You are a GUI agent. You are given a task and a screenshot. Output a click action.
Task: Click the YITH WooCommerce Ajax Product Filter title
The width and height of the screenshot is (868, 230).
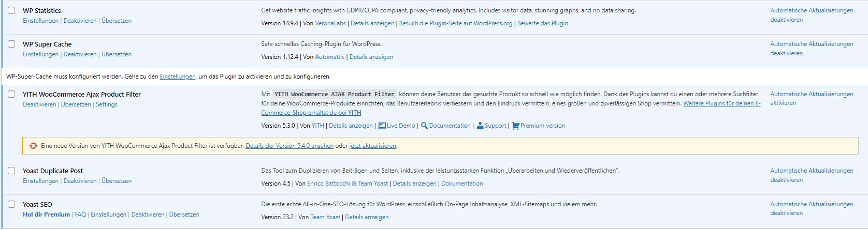82,94
